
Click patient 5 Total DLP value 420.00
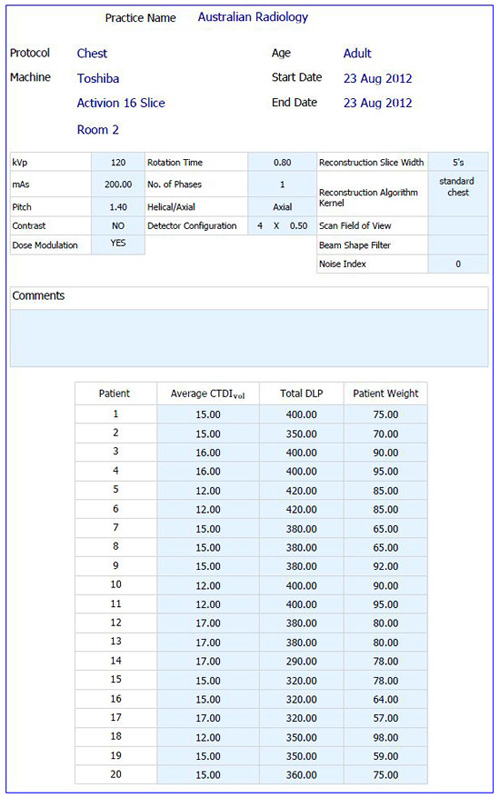[301, 491]
